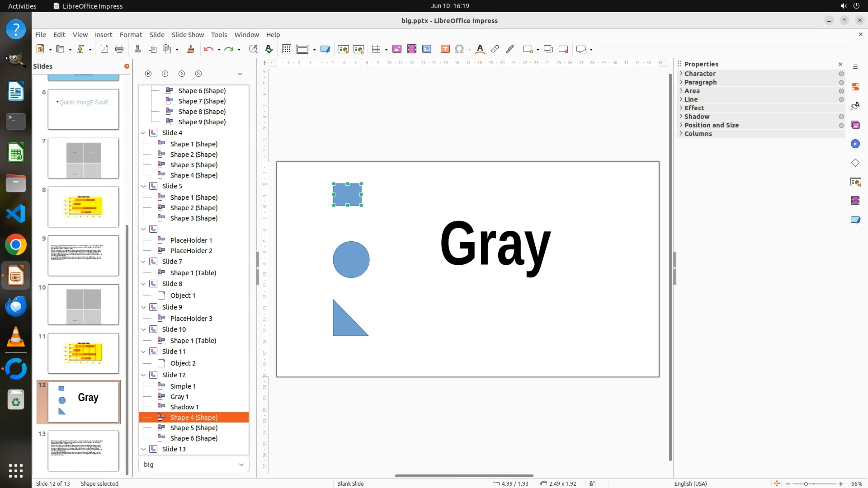
Task: Open Thunderbird from the dock
Action: click(16, 307)
